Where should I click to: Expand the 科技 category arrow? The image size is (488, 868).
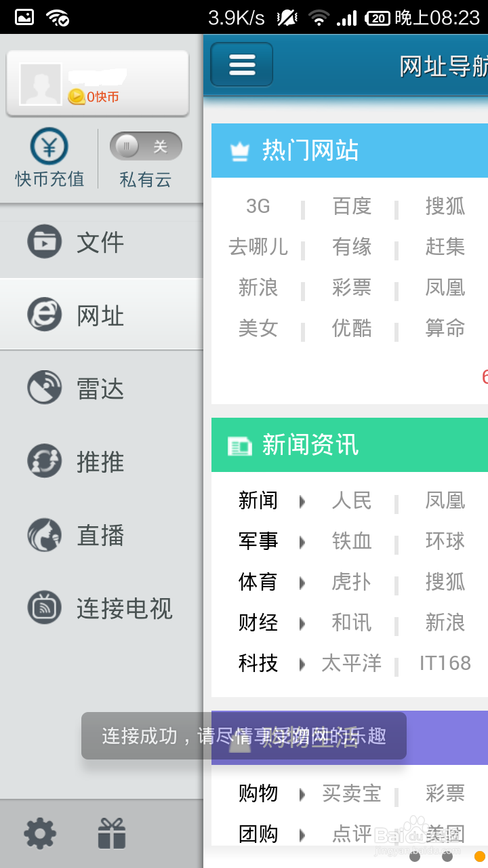click(302, 664)
